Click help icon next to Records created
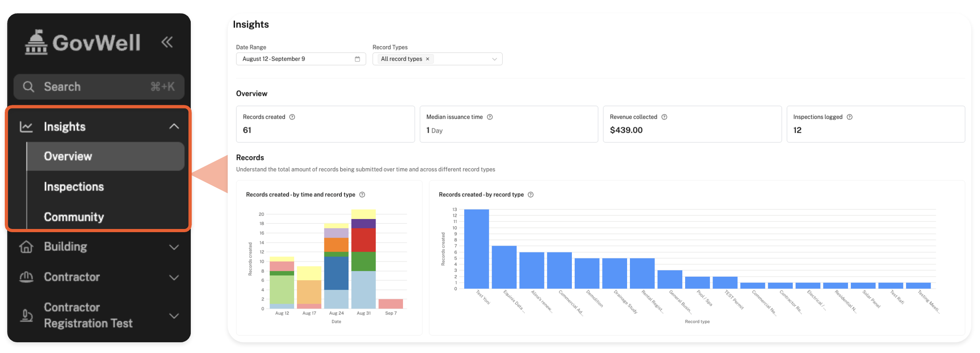This screenshot has height=353, width=980. click(292, 117)
